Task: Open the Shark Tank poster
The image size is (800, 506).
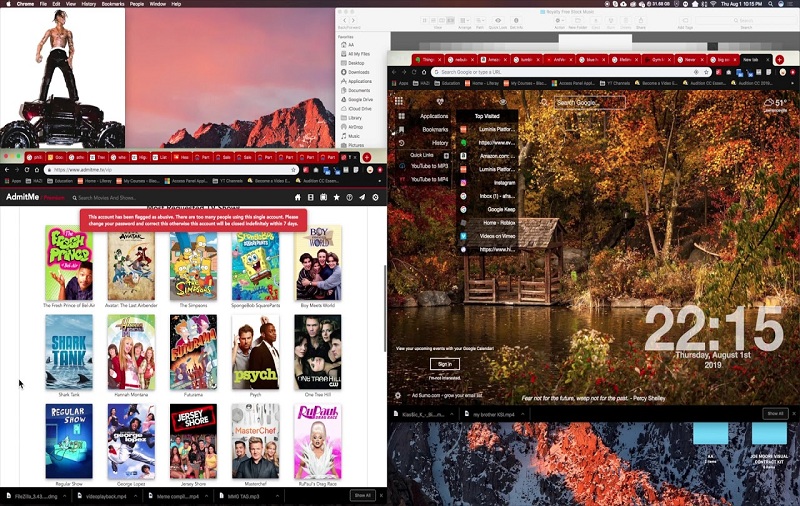Action: 69,352
